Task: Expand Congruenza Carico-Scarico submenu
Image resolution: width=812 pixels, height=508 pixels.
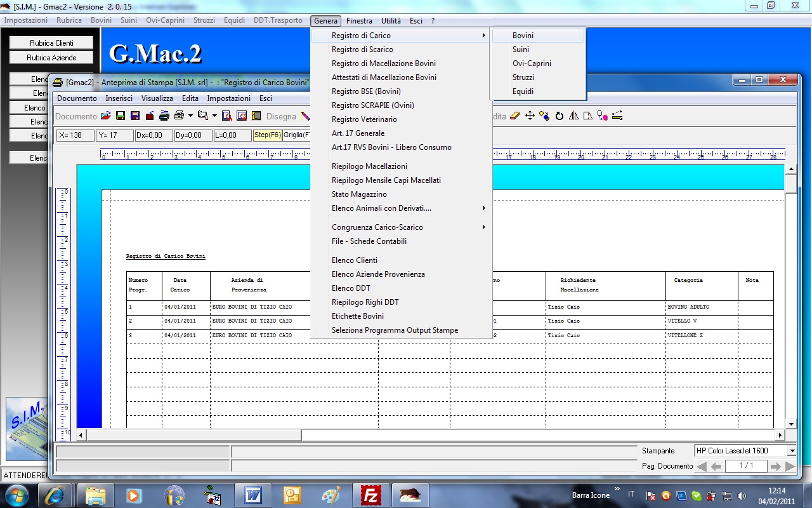Action: 401,227
